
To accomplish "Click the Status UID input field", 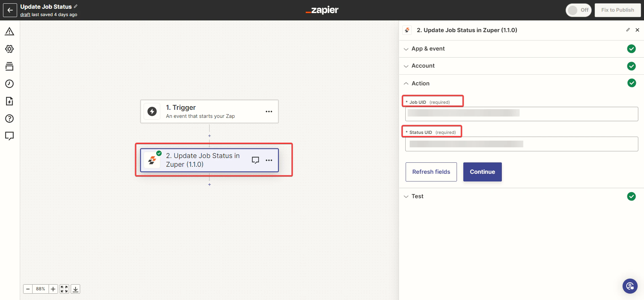I will coord(522,144).
